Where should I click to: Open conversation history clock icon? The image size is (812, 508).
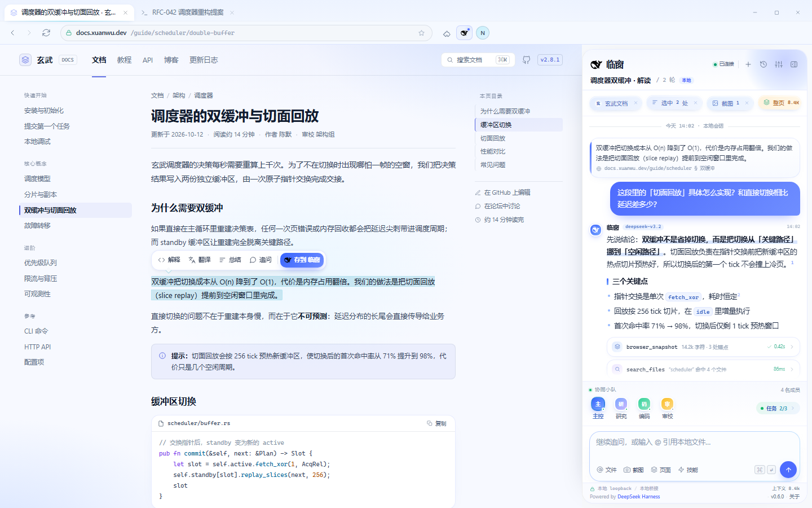point(764,64)
